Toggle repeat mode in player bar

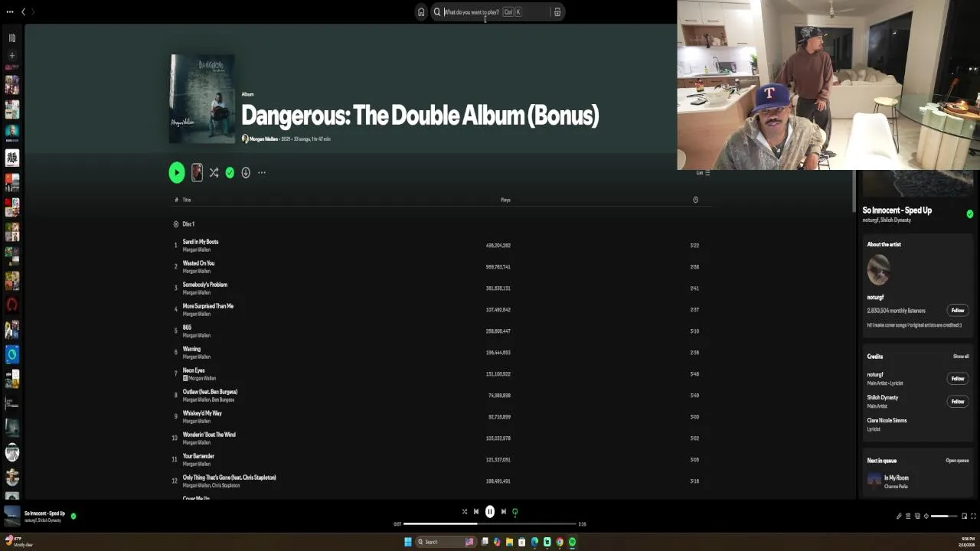pos(515,512)
